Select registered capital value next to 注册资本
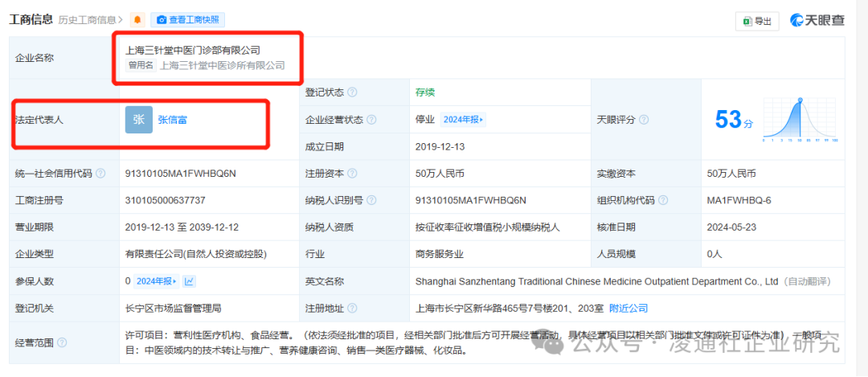The height and width of the screenshot is (377, 868). click(x=440, y=174)
